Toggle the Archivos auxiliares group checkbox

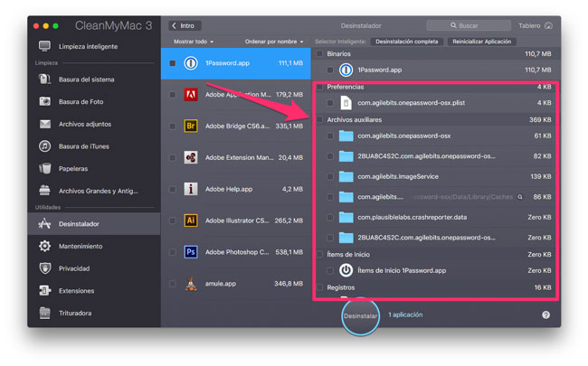319,119
